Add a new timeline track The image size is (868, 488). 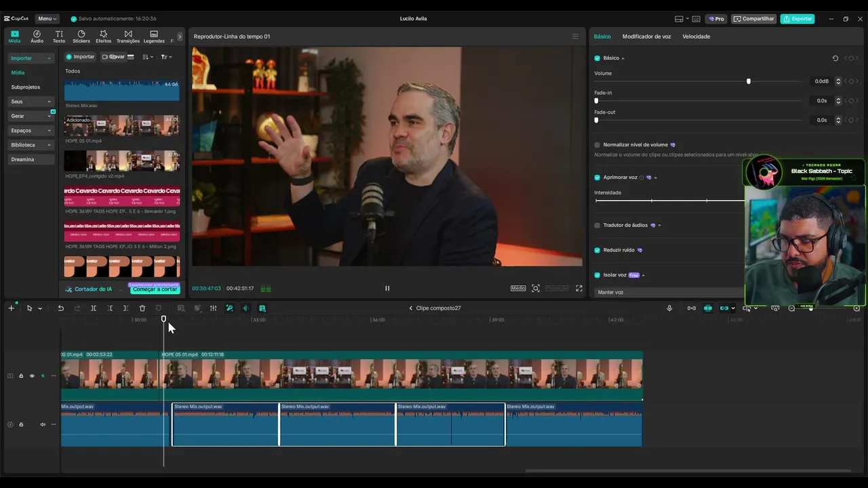point(11,308)
